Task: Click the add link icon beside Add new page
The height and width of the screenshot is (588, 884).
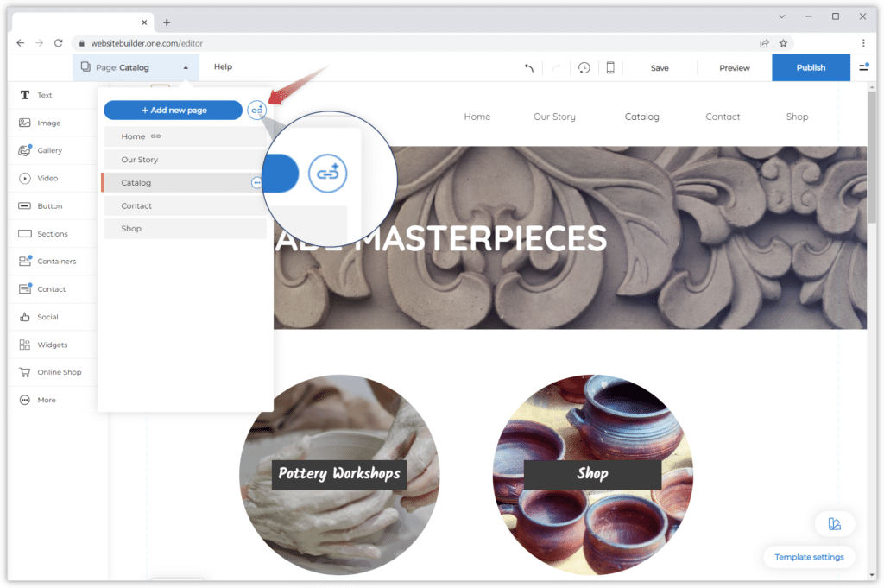Action: click(x=256, y=110)
